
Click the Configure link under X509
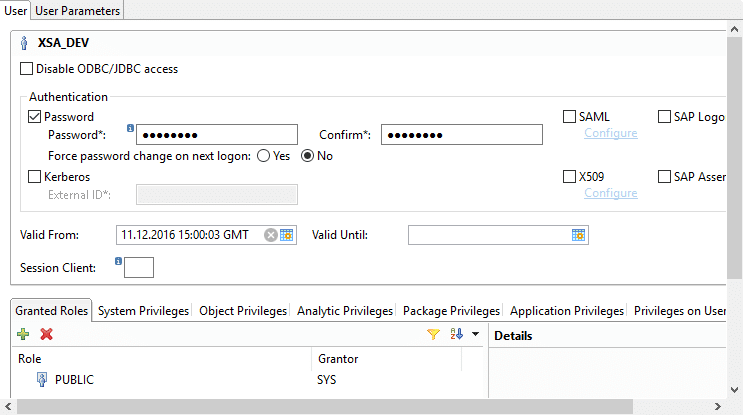[x=610, y=193]
